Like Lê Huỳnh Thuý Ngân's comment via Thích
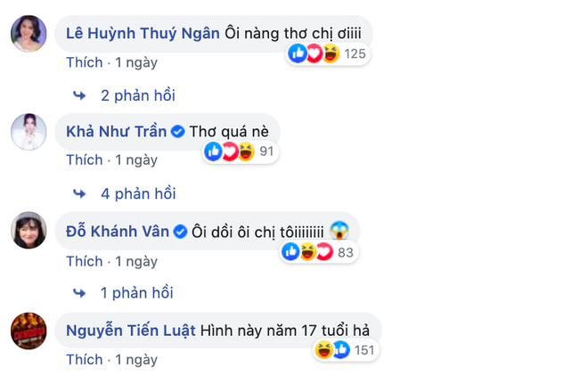Image resolution: width=588 pixels, height=384 pixels. (x=85, y=62)
